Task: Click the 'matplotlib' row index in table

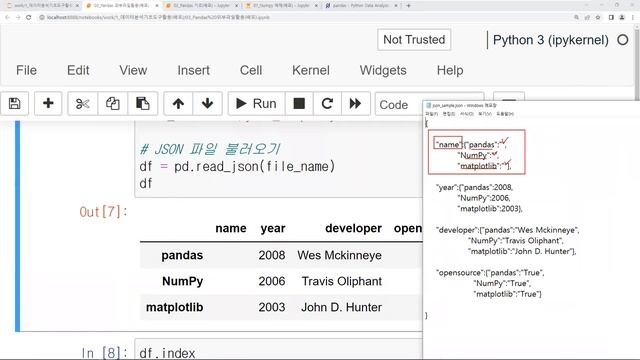Action: (174, 307)
